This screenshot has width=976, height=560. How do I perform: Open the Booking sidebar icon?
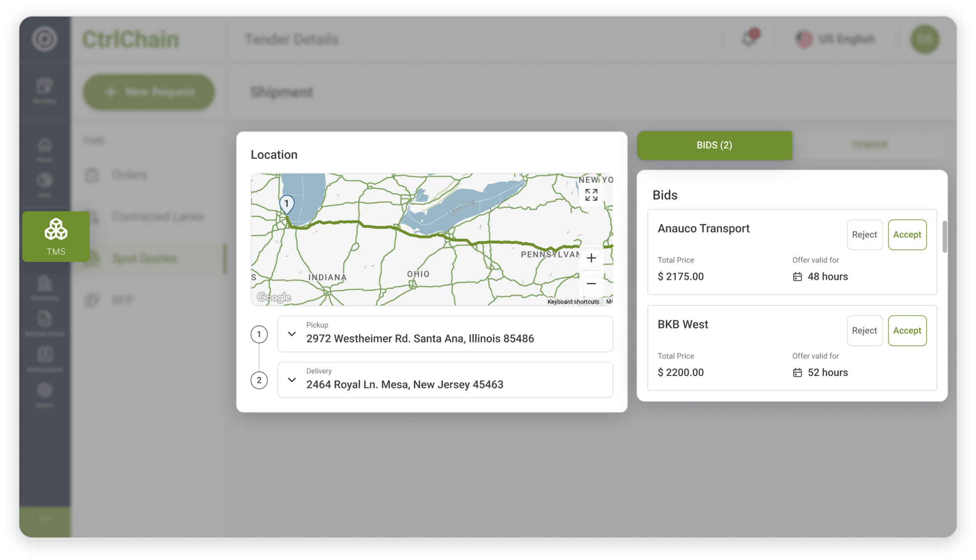[44, 91]
